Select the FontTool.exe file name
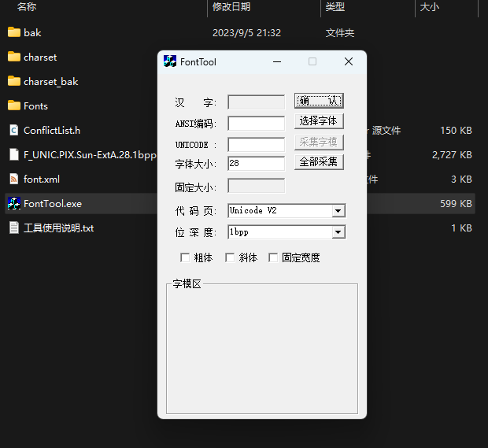The image size is (488, 448). [53, 204]
